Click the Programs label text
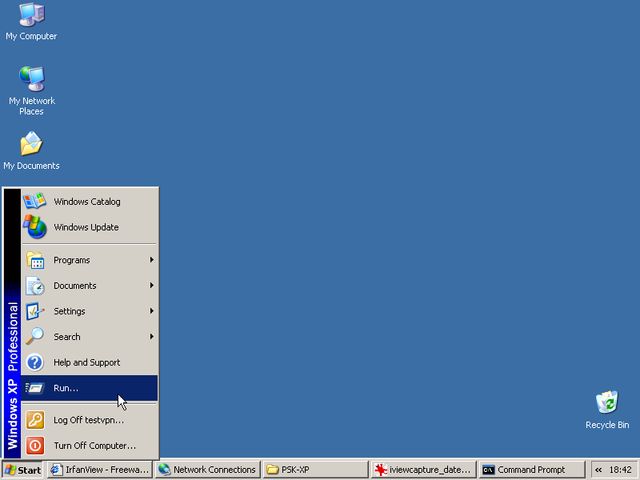 pos(71,260)
